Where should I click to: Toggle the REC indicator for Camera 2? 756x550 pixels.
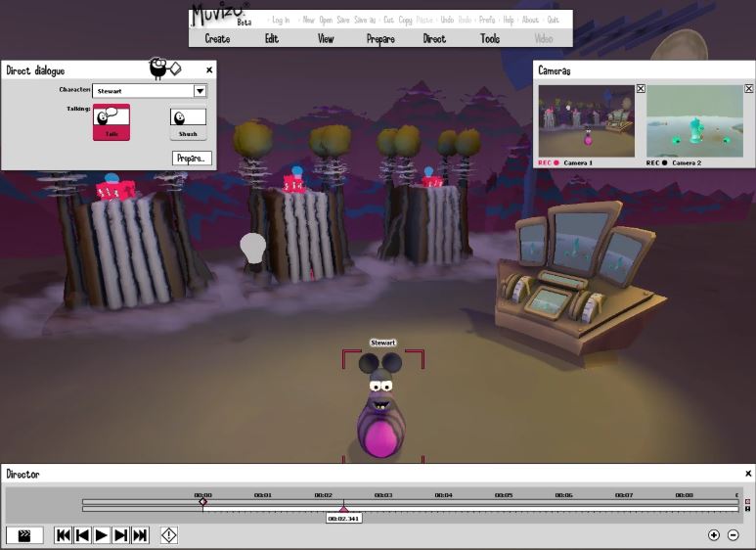(x=664, y=163)
